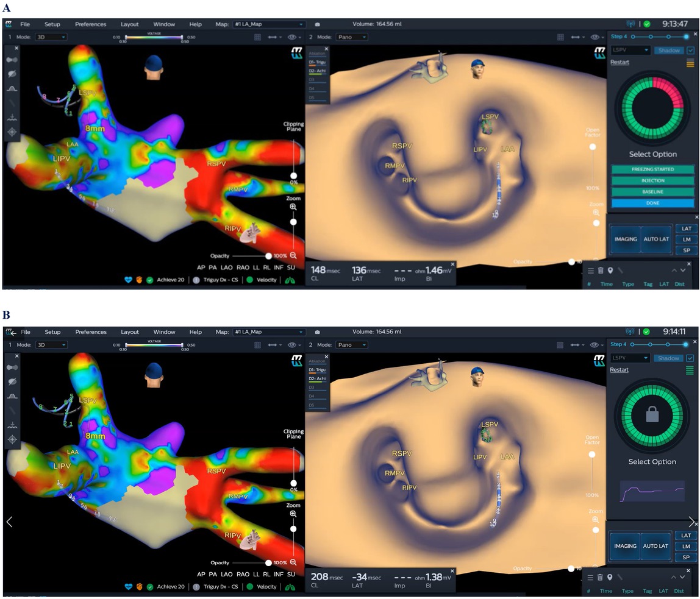
Task: Click the waveform curve icon in the left toolbar
Action: [13, 90]
